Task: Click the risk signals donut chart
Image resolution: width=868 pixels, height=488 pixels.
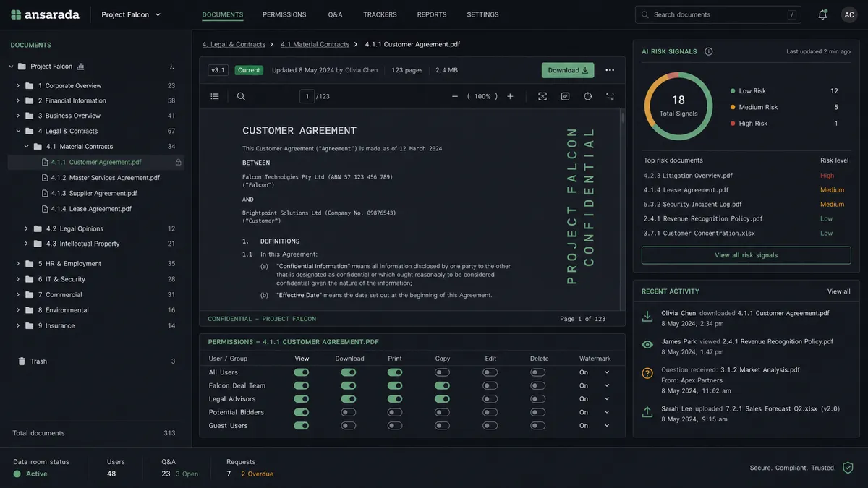Action: click(678, 106)
